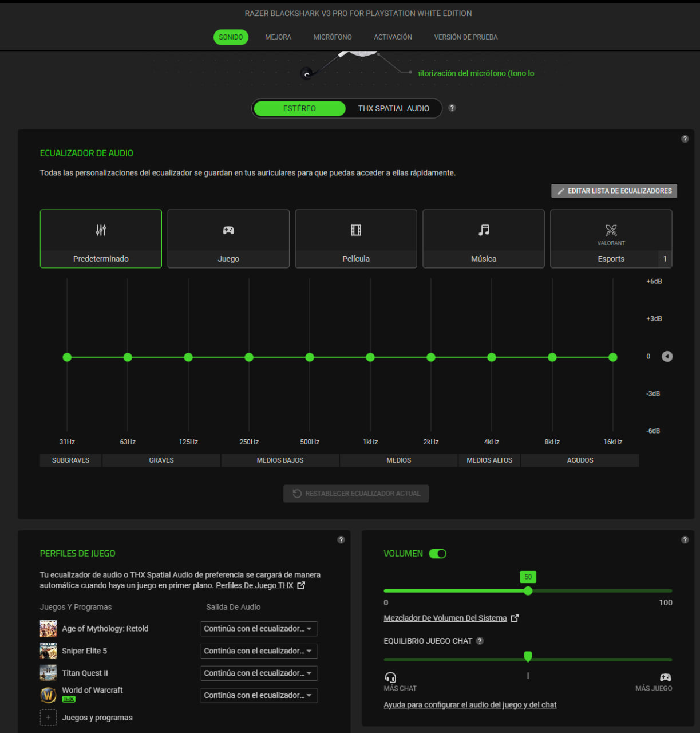Image resolution: width=700 pixels, height=733 pixels.
Task: Open audio output dropdown for World of Warcraft
Action: pyautogui.click(x=259, y=695)
